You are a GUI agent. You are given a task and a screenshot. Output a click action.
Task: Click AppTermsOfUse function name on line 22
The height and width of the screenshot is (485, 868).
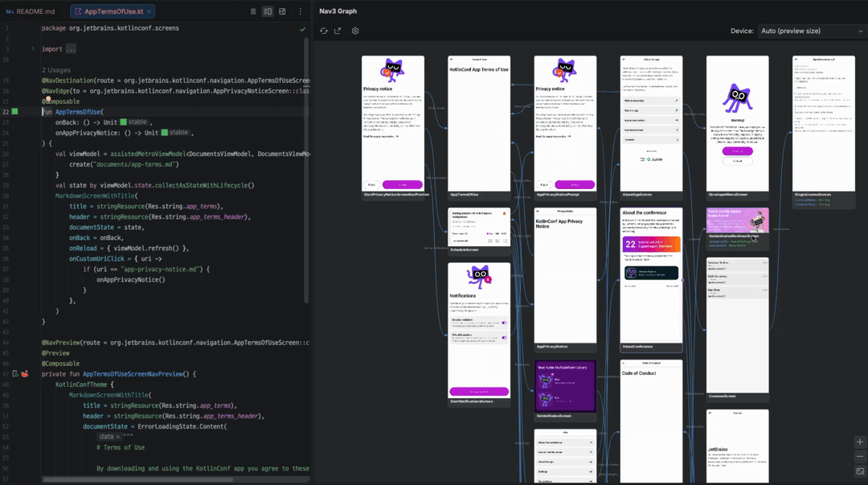(77, 112)
